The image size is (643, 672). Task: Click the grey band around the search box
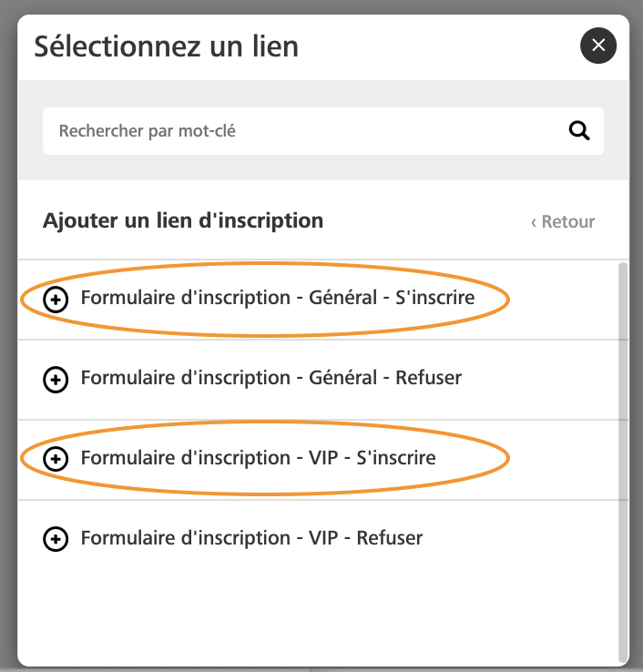323,168
